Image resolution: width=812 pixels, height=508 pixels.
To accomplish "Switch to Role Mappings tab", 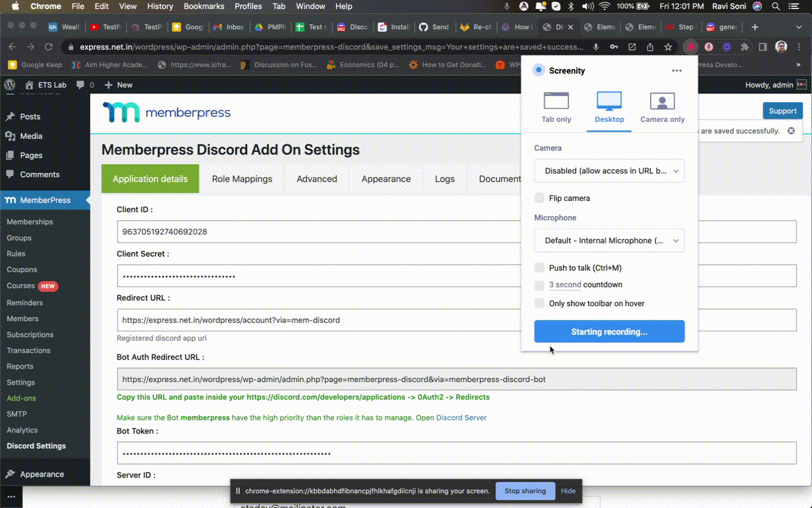I will [x=242, y=179].
